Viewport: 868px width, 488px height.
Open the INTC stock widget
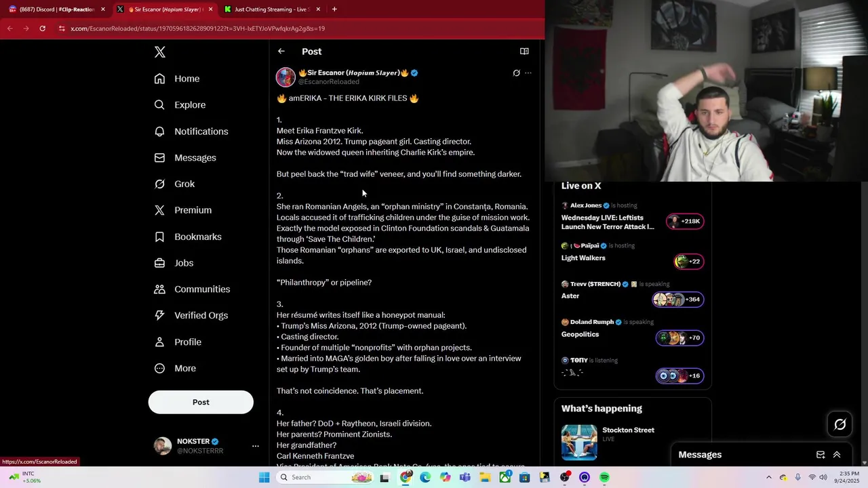tap(24, 477)
